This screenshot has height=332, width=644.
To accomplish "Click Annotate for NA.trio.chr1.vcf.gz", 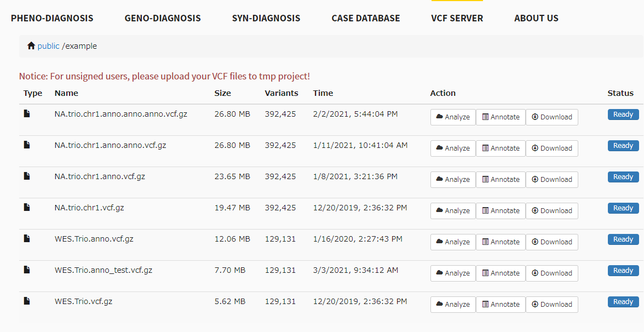I will point(501,210).
